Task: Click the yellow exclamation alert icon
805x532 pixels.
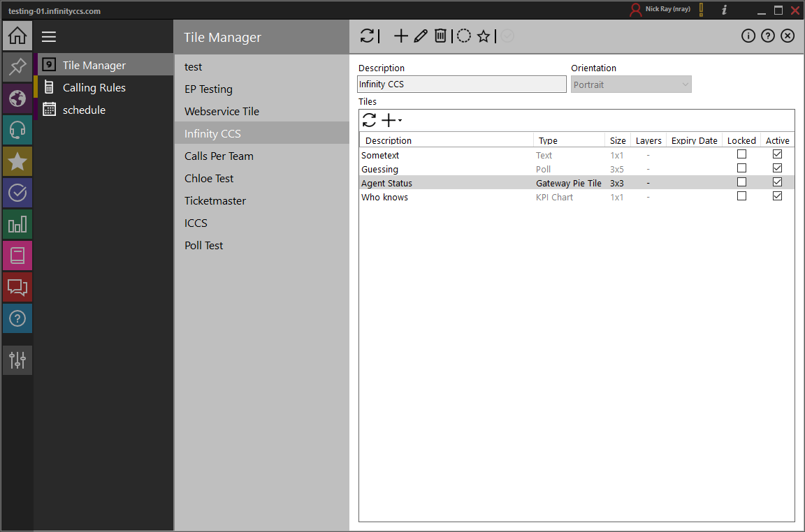Action: coord(702,9)
